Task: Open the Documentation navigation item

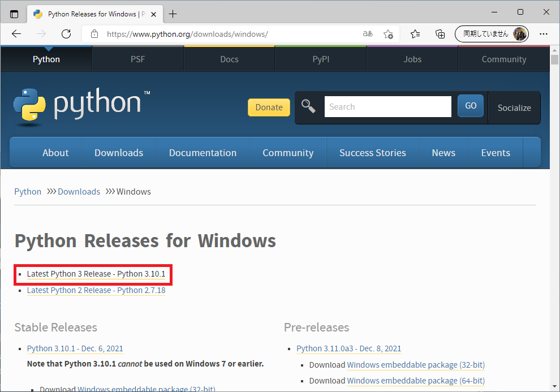Action: pos(203,152)
